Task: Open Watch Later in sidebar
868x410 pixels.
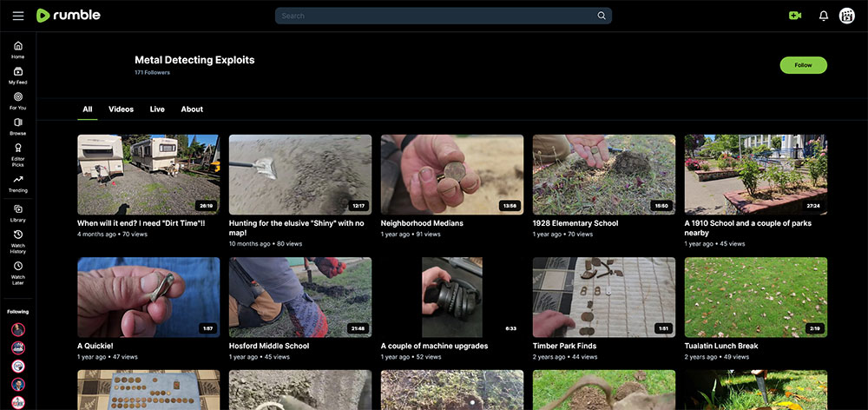Action: (x=17, y=273)
